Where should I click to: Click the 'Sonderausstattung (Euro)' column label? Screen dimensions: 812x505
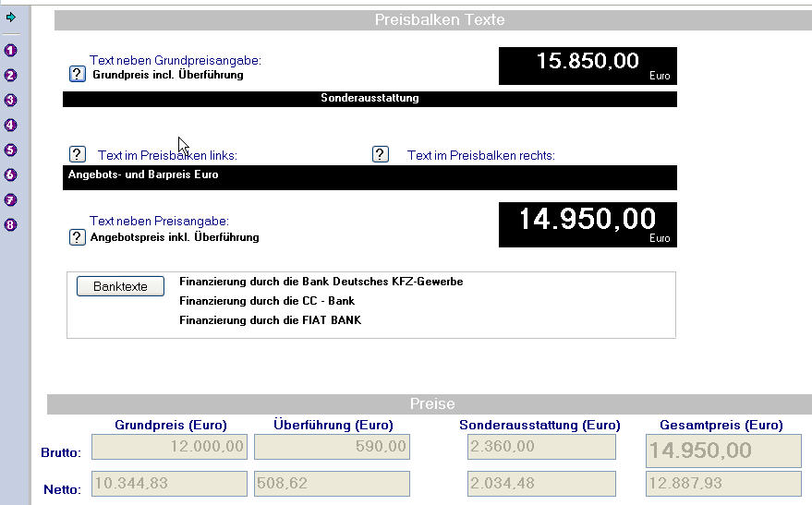click(x=539, y=425)
